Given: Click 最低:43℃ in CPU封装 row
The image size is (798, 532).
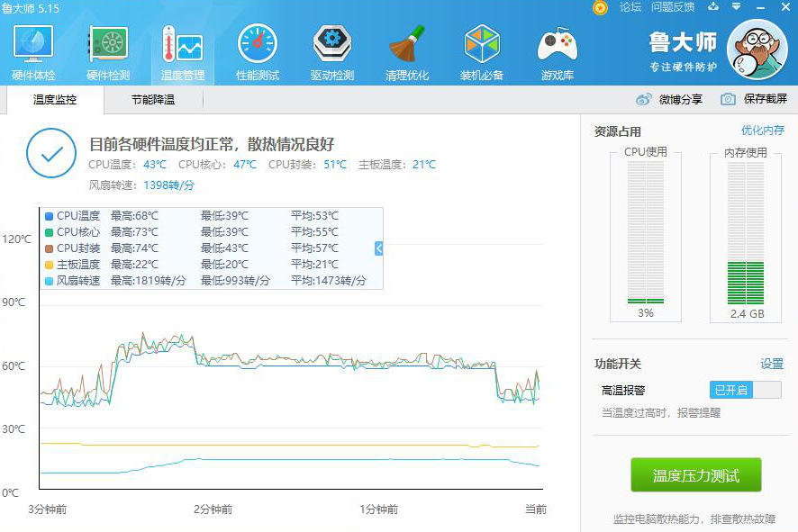Looking at the screenshot, I should (224, 248).
